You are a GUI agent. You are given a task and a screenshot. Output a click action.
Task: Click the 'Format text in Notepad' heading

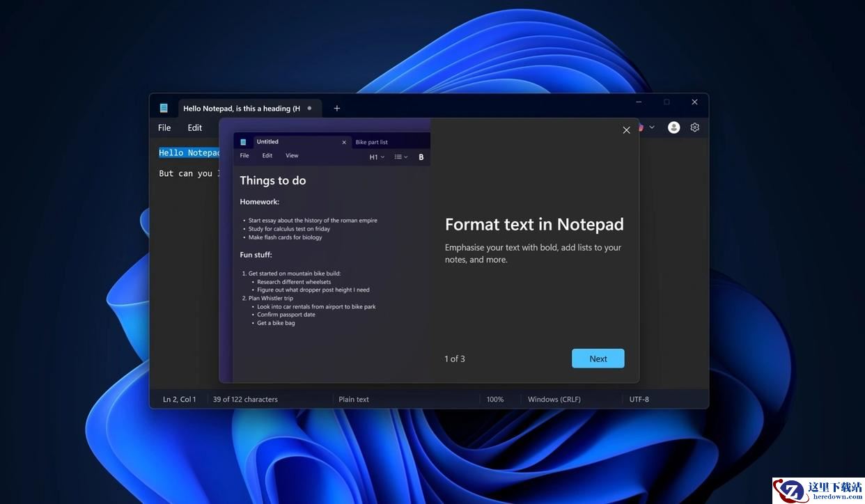[534, 224]
